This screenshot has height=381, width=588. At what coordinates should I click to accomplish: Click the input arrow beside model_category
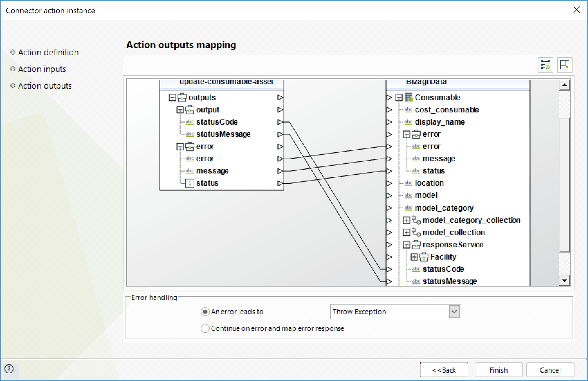tap(389, 208)
